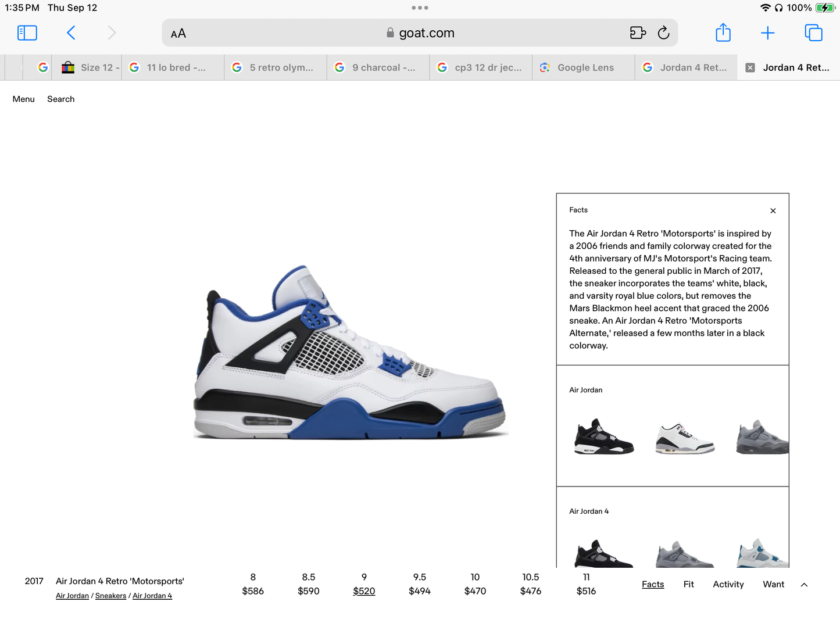The height and width of the screenshot is (630, 840).
Task: Reload the goat.com page
Action: click(x=663, y=33)
